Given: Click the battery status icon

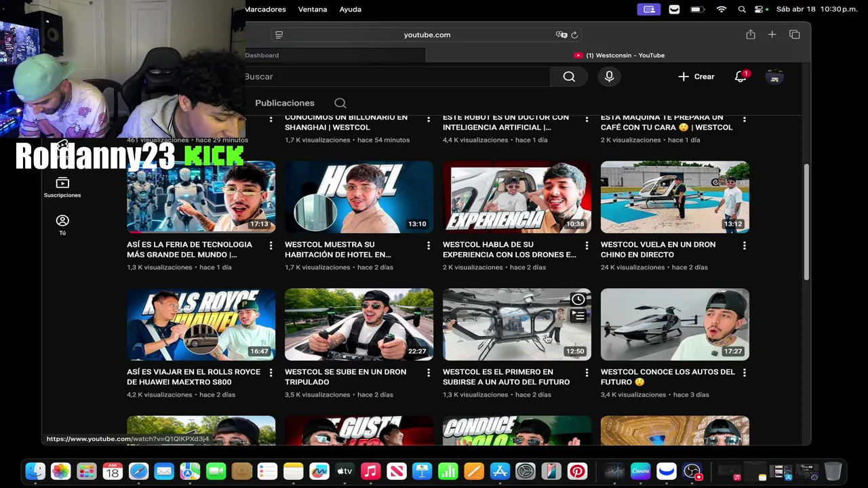Looking at the screenshot, I should (697, 9).
